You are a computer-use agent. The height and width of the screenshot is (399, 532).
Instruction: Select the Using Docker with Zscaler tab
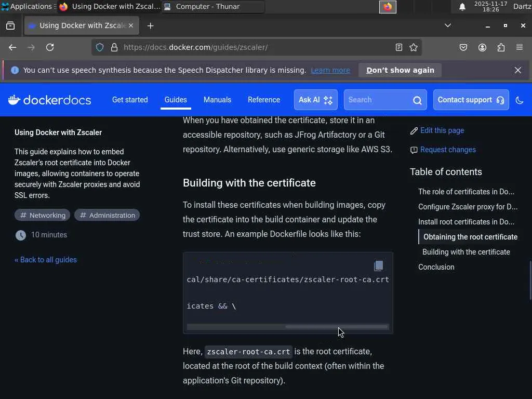(82, 25)
